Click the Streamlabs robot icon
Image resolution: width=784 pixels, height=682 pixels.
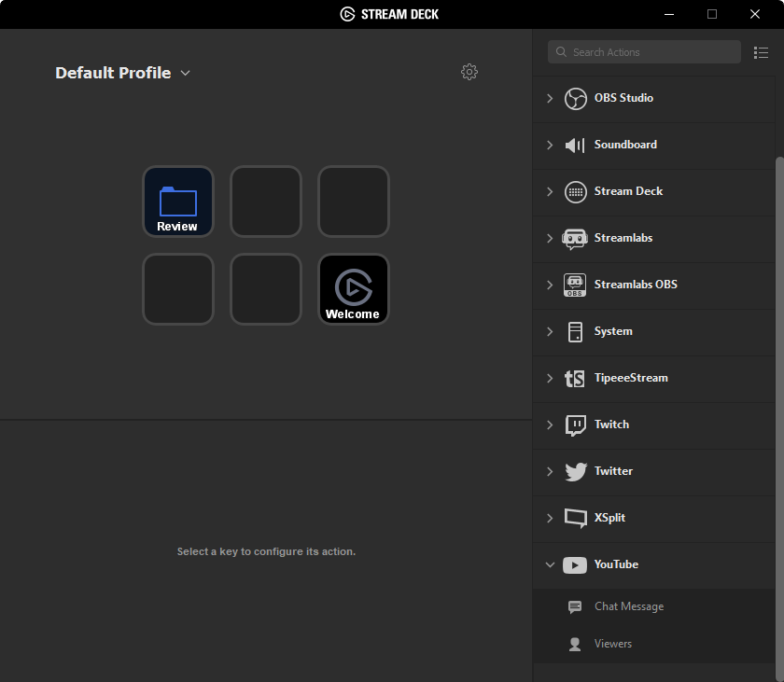tap(575, 239)
